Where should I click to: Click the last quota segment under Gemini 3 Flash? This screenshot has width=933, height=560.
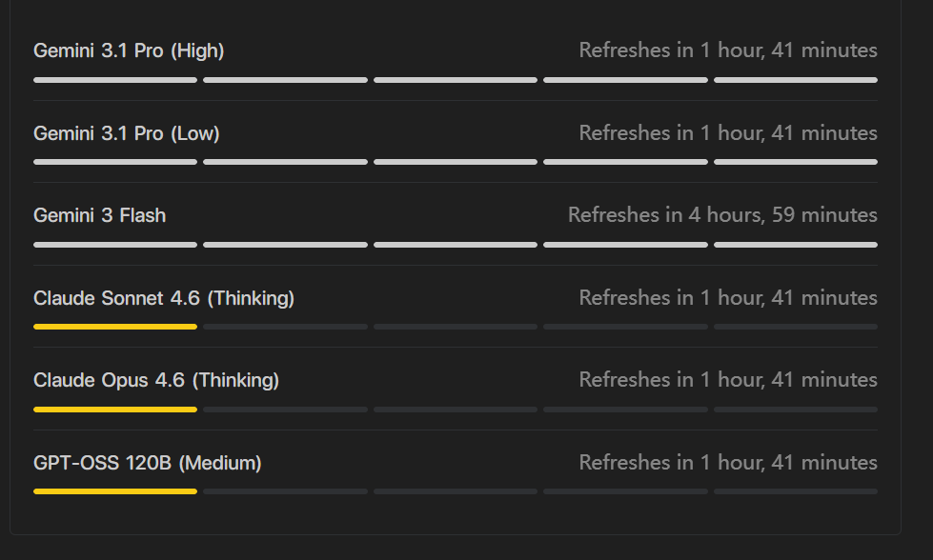[x=796, y=245]
